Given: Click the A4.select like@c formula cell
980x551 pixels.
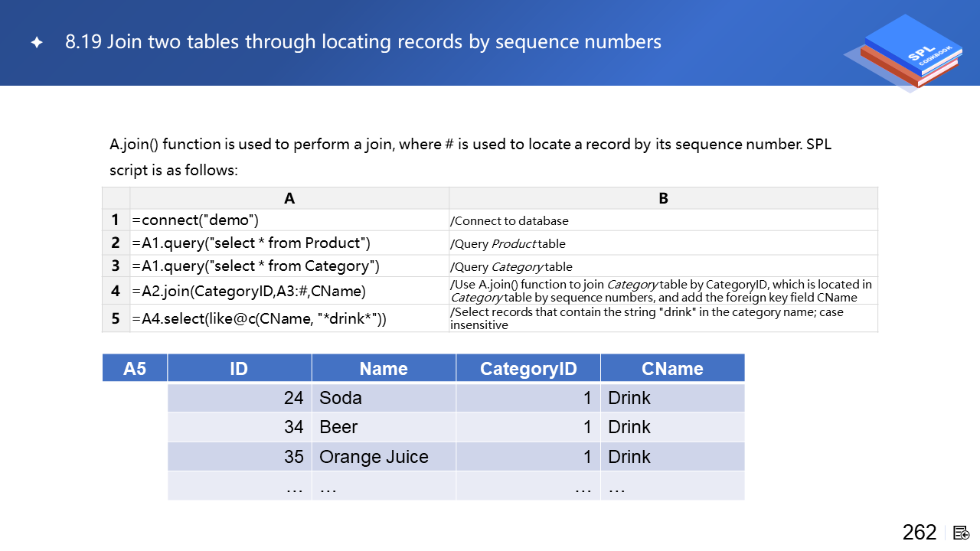Looking at the screenshot, I should tap(289, 318).
